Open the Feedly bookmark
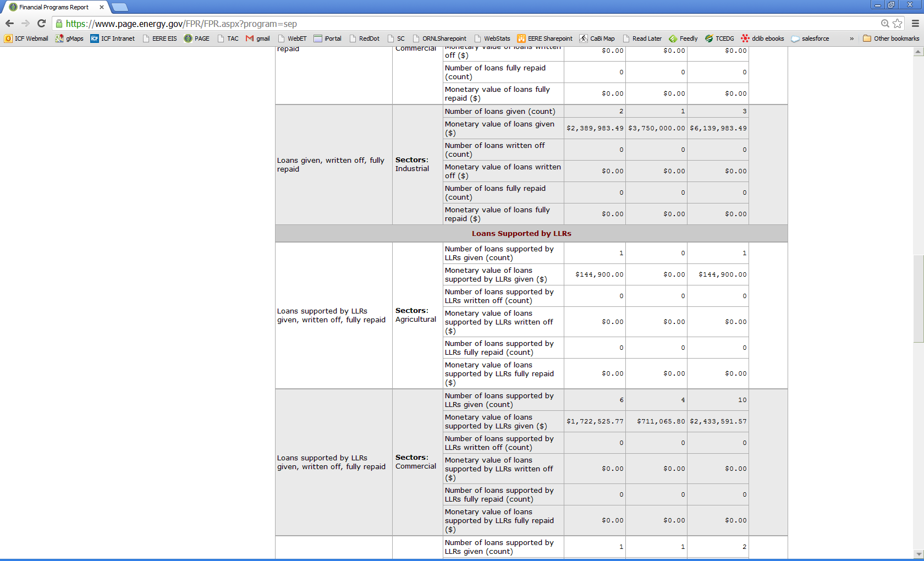924x561 pixels. click(x=683, y=38)
